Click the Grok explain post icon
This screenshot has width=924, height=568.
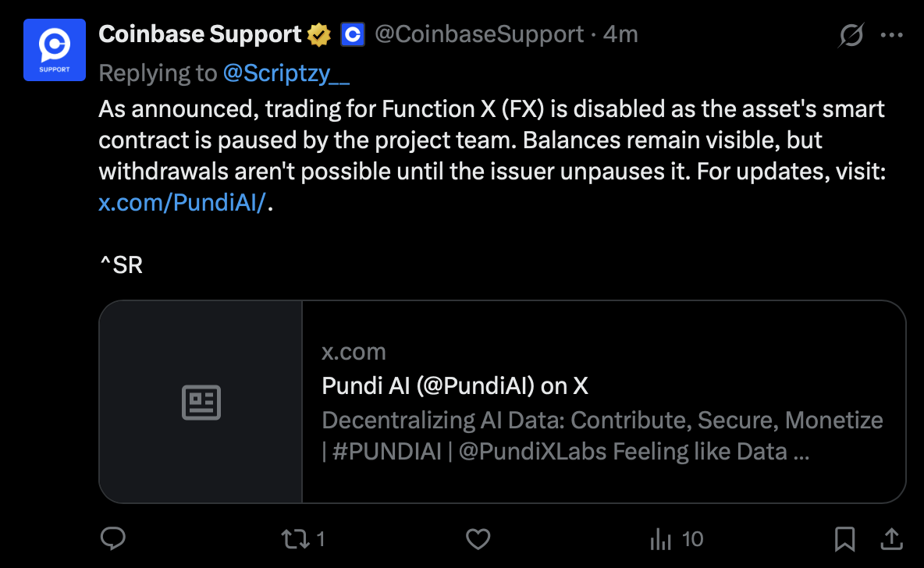coord(851,35)
